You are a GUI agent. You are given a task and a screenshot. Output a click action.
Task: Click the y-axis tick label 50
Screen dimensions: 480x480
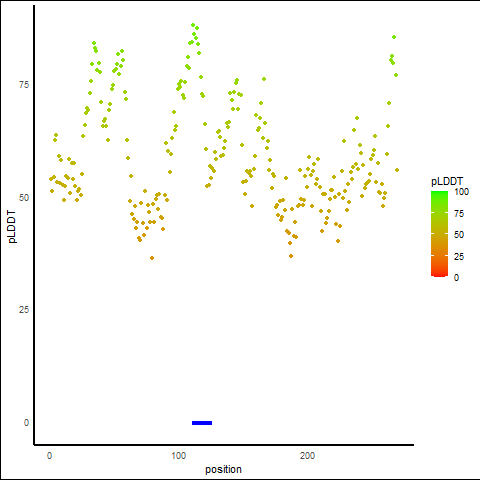point(24,197)
